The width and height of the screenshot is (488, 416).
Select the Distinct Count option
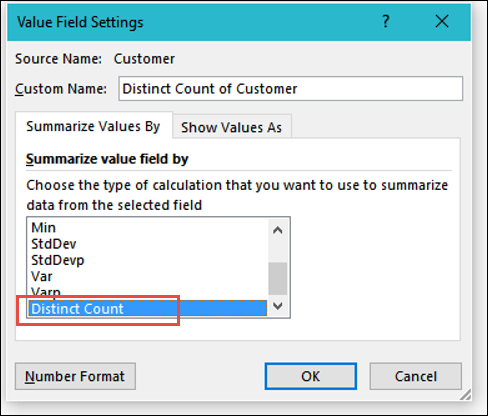coord(147,308)
